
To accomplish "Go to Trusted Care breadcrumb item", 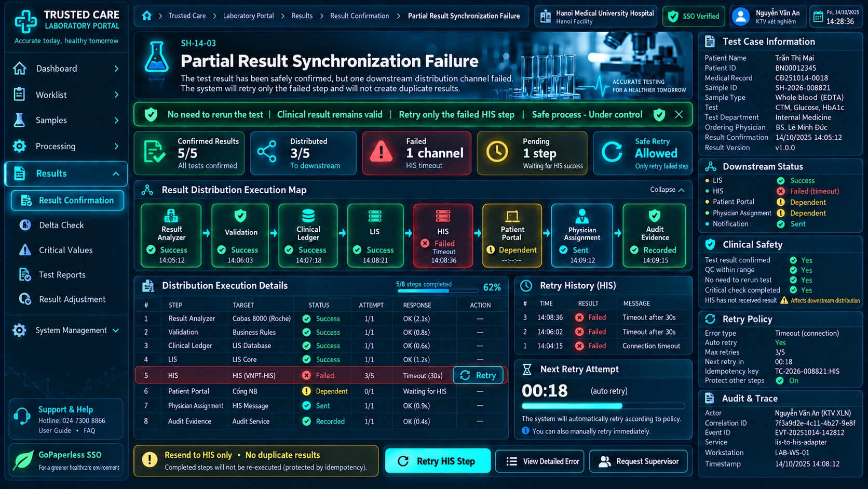I will tap(187, 16).
